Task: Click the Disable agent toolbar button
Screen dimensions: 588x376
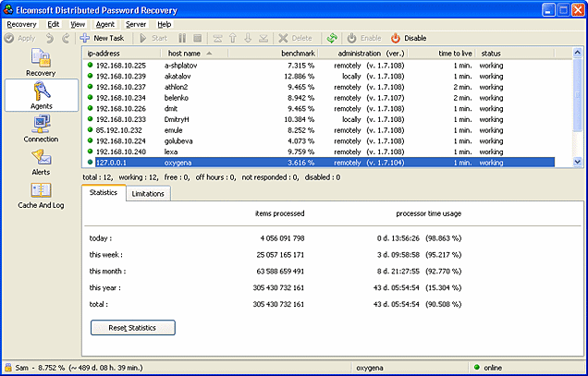Action: (x=409, y=38)
